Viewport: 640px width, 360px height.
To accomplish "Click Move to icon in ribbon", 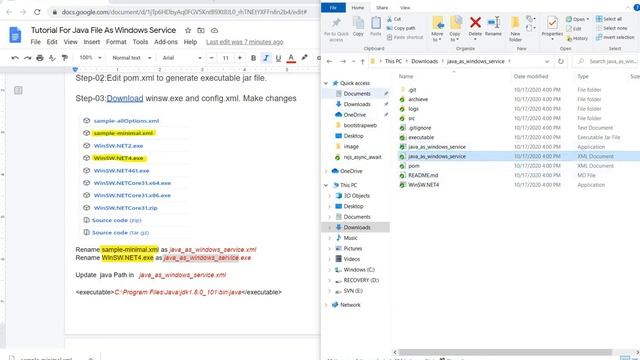I will [437, 29].
